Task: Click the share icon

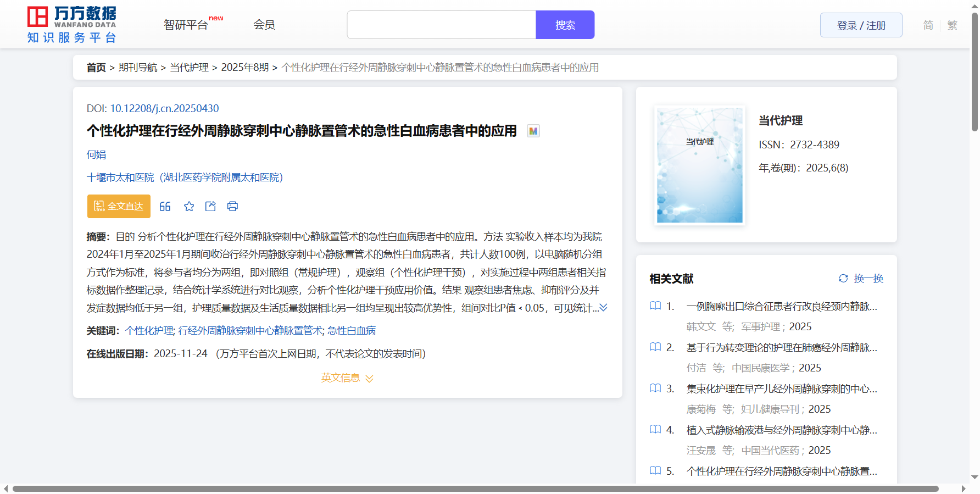Action: click(x=210, y=207)
